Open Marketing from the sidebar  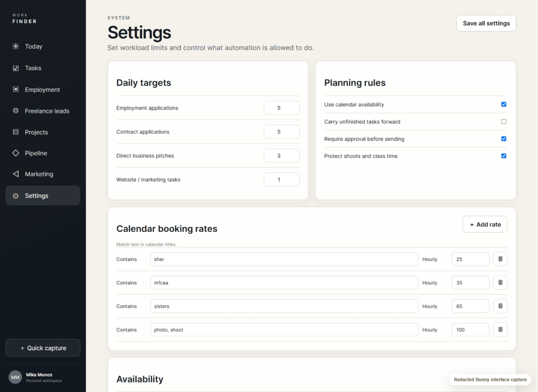43,174
